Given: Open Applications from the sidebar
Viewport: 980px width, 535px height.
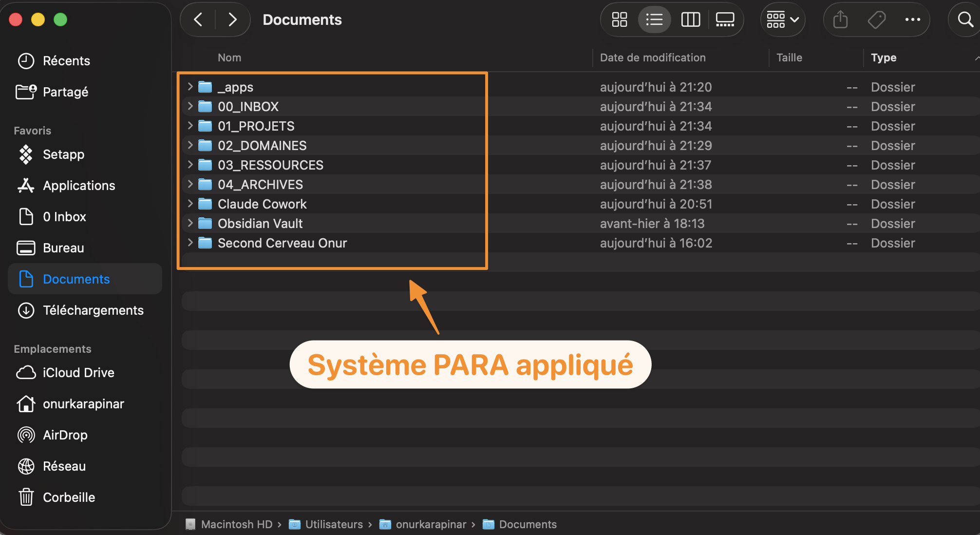Looking at the screenshot, I should coord(85,186).
